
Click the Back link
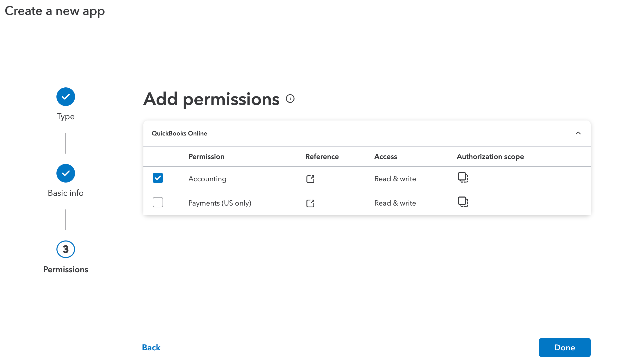tap(151, 348)
